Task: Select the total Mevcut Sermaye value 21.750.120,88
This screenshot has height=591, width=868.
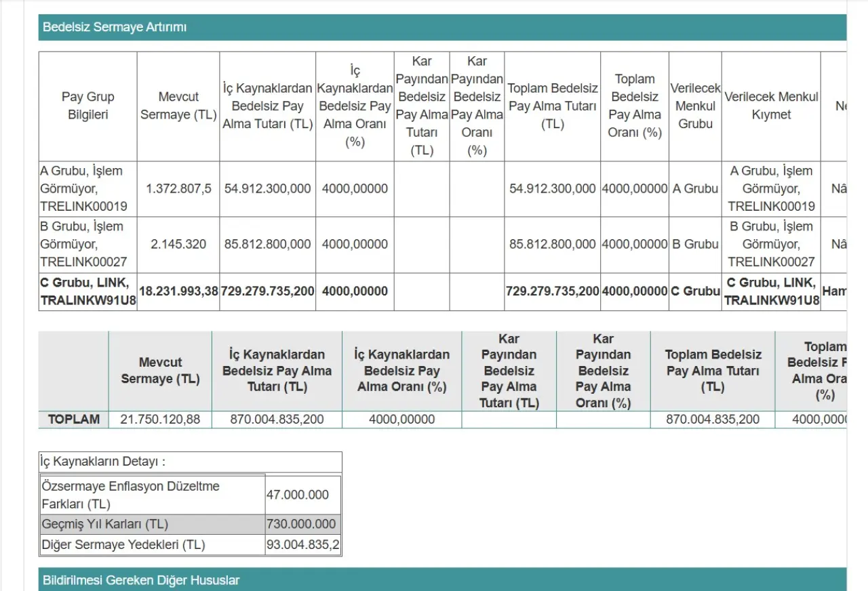Action: [x=160, y=420]
